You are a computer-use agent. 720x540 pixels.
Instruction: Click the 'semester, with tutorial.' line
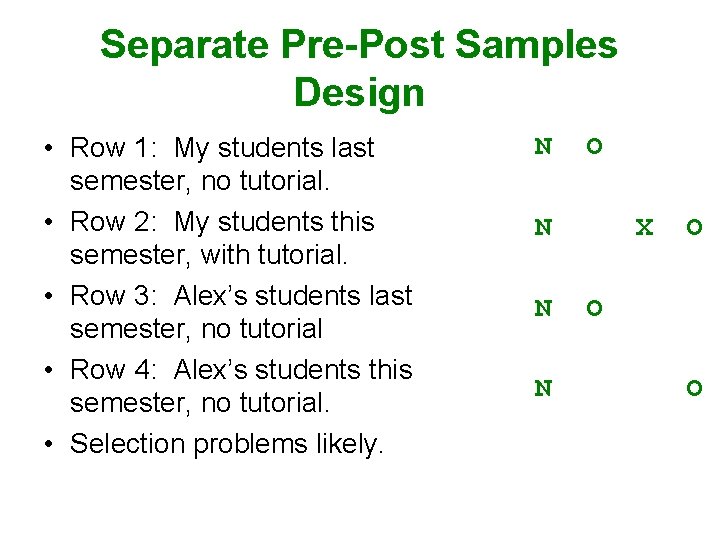click(x=208, y=255)
